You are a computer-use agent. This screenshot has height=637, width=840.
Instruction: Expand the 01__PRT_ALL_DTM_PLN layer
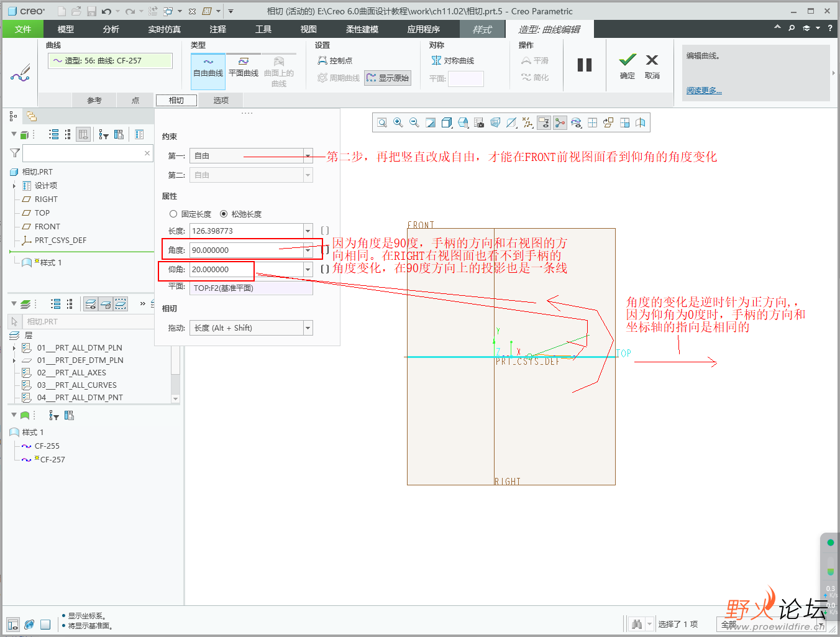coord(14,348)
